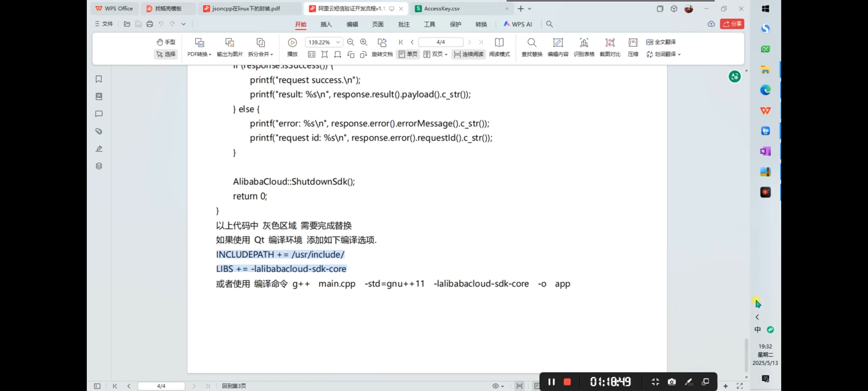
Task: Click the red Share button
Action: click(x=732, y=24)
